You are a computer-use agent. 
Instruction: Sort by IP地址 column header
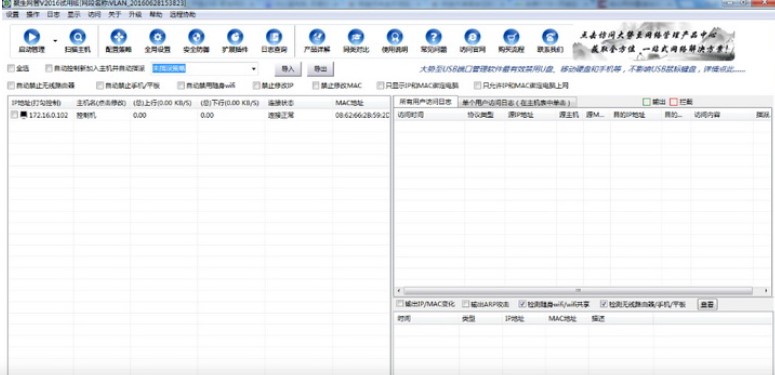[x=42, y=103]
